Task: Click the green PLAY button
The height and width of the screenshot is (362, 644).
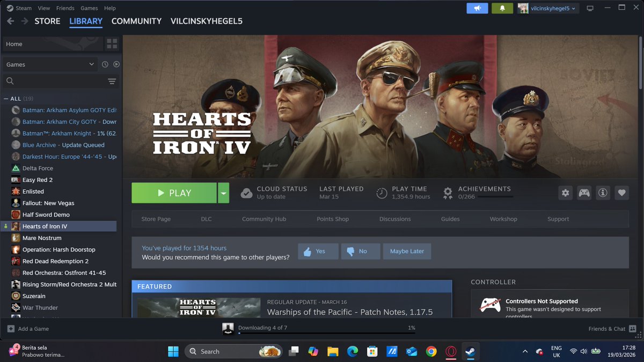Action: tap(174, 193)
